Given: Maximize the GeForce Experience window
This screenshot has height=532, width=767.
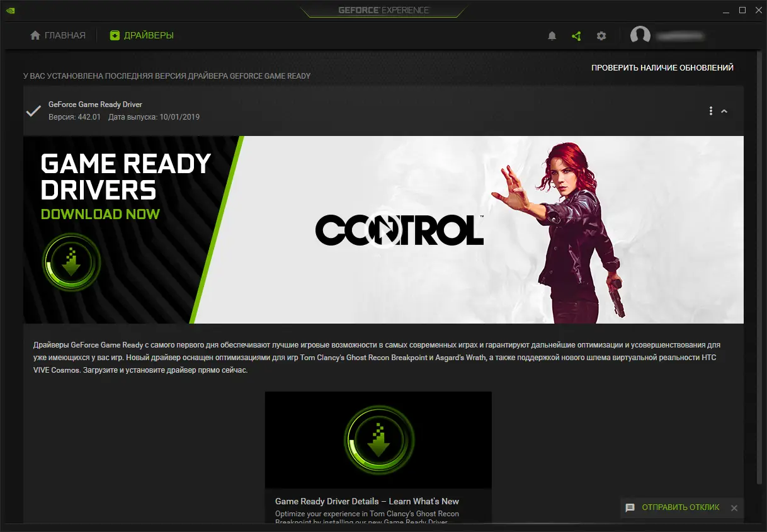Looking at the screenshot, I should [742, 10].
